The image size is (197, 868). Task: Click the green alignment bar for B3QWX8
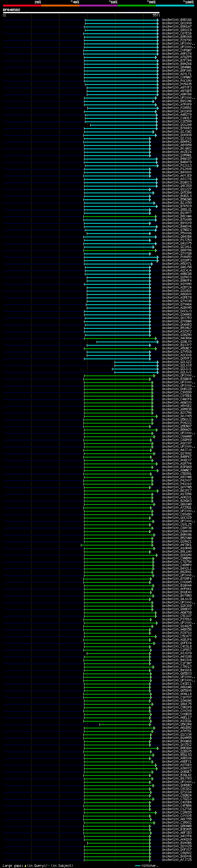117,379
